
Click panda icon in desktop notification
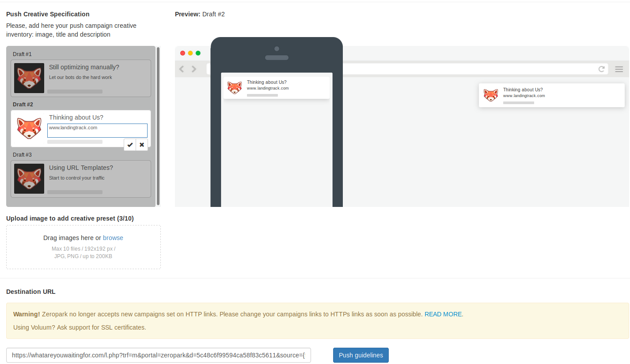point(491,95)
